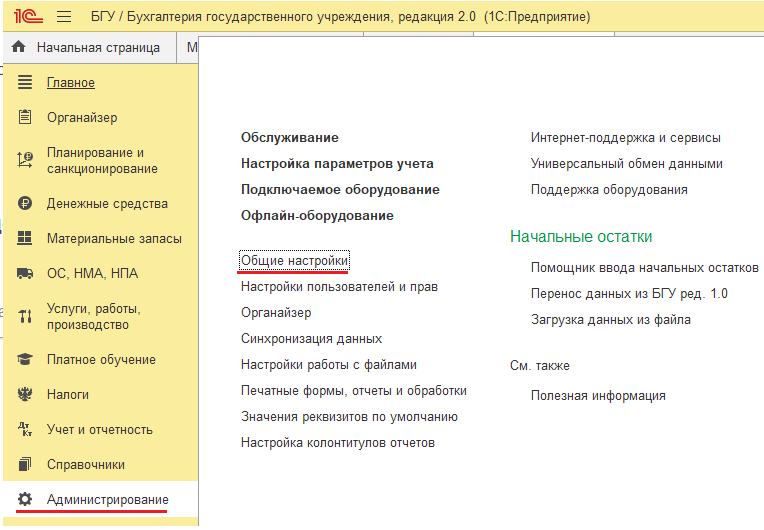
Task: Open the Учет и отчетность section
Action: point(99,430)
